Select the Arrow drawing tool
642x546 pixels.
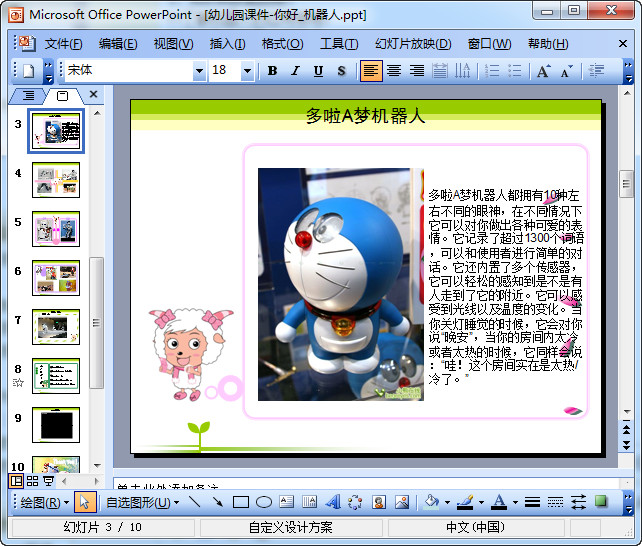(217, 502)
